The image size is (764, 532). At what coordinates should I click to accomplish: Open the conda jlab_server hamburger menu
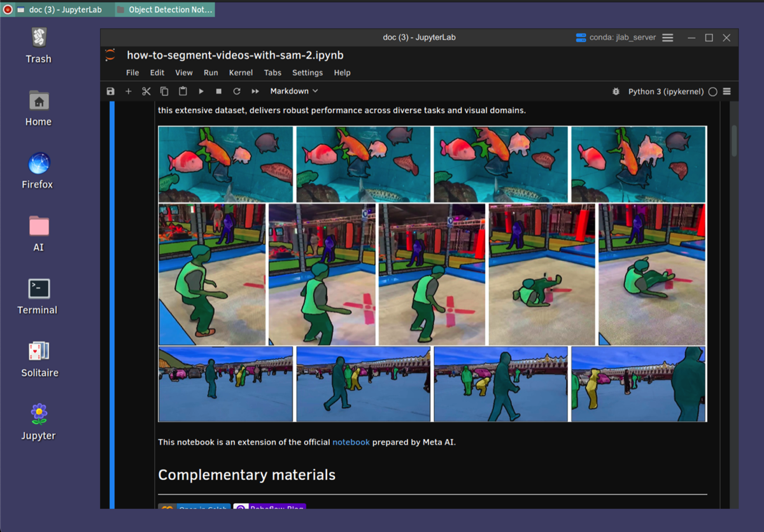point(668,38)
